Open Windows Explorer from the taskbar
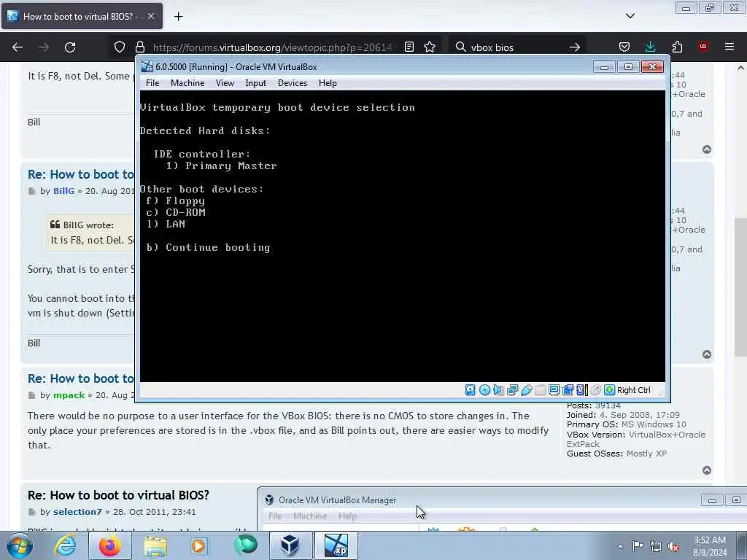This screenshot has width=747, height=560. 155,545
